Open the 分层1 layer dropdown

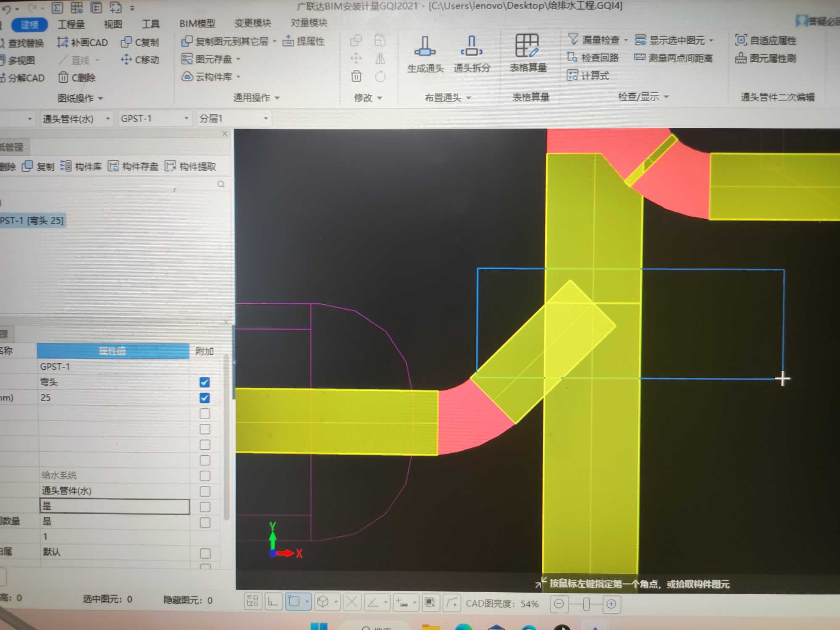click(x=266, y=119)
